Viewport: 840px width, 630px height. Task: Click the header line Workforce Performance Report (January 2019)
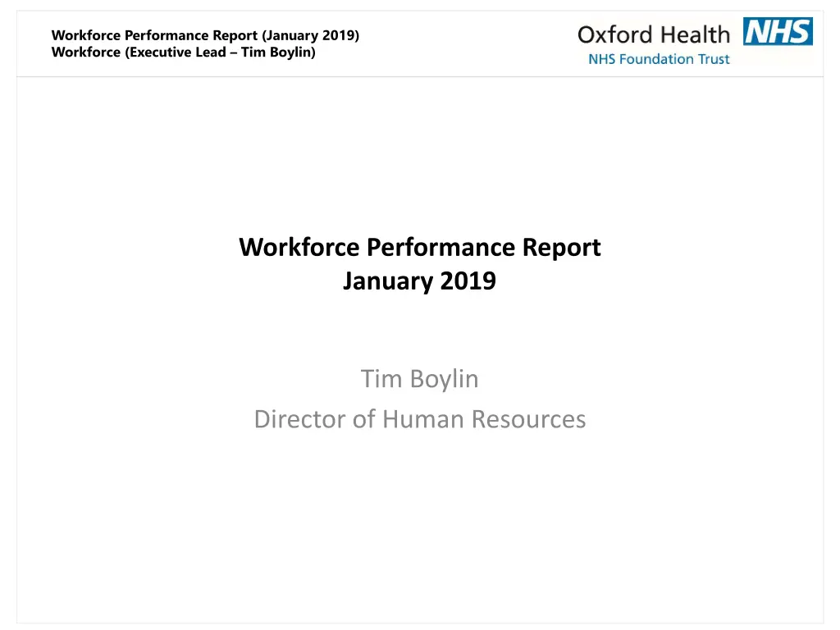coord(205,34)
